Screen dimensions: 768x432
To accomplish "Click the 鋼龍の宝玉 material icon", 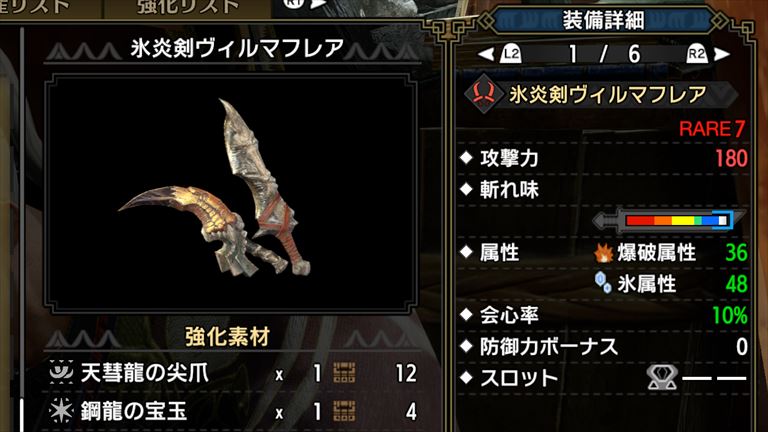I will (61, 410).
